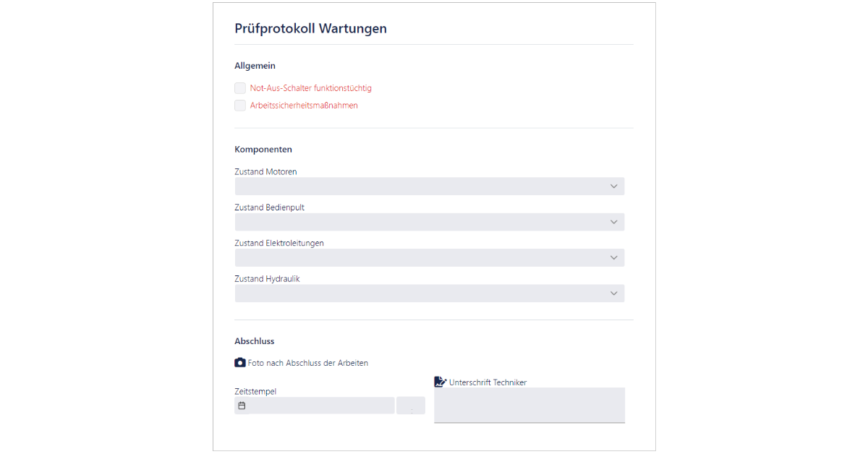Click the signature pen icon
The width and height of the screenshot is (868, 454).
(x=440, y=382)
